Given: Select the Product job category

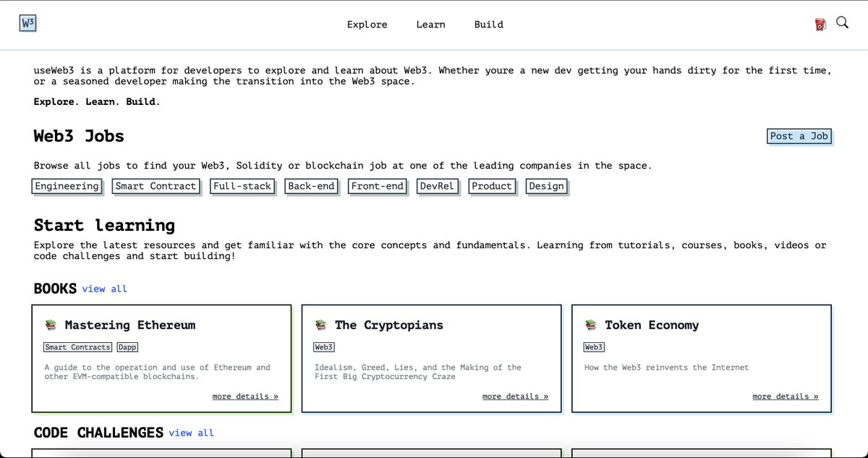Looking at the screenshot, I should click(x=492, y=186).
